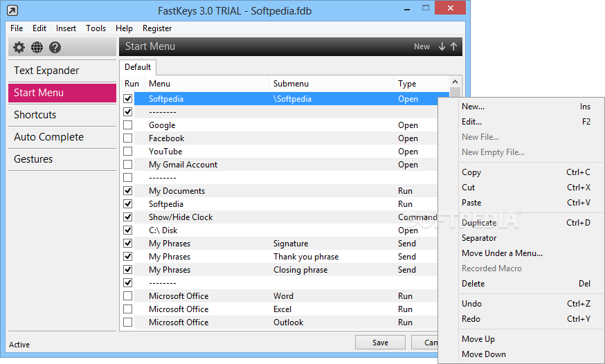Check the Run box for YouTube
This screenshot has width=605, height=364.
pyautogui.click(x=127, y=151)
